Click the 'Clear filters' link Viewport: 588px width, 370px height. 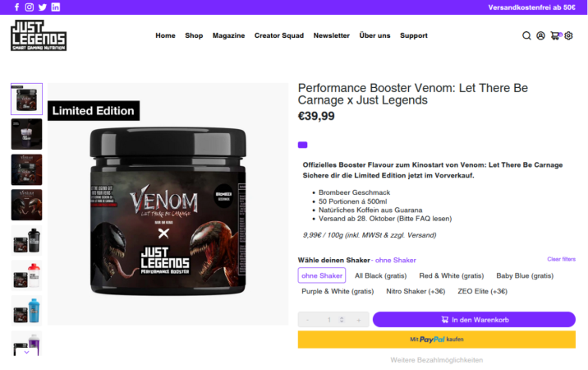click(561, 259)
